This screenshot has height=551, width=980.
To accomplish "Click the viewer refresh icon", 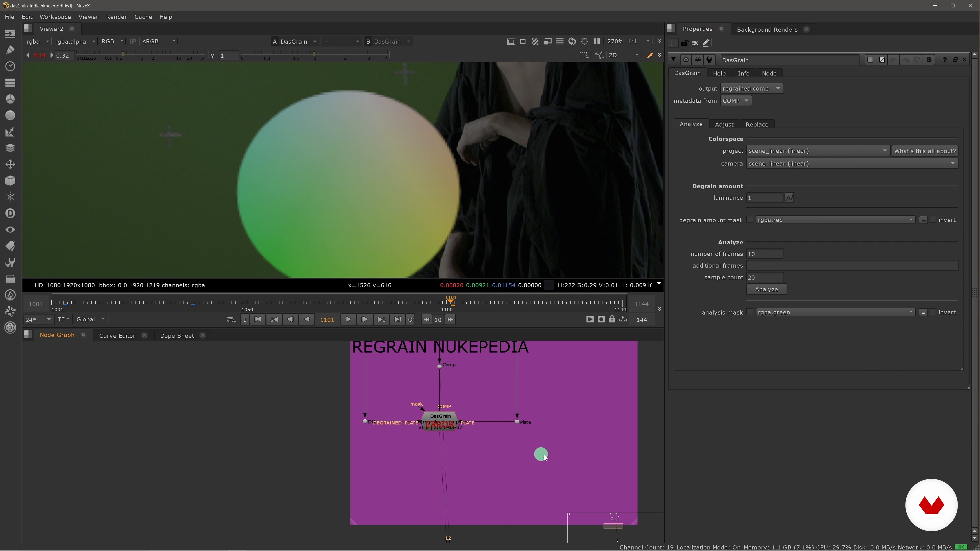I will coord(572,41).
